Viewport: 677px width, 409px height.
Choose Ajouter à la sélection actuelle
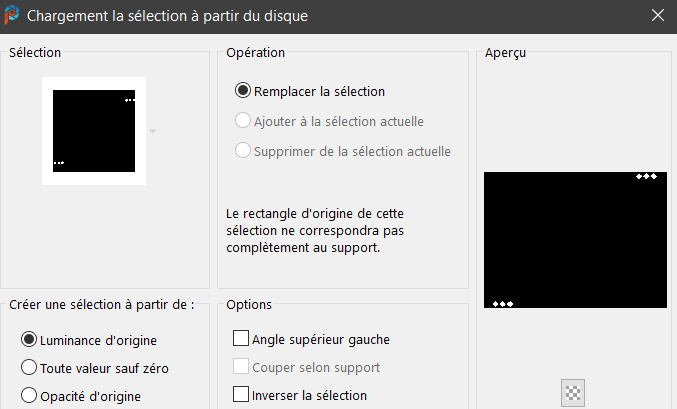[242, 121]
